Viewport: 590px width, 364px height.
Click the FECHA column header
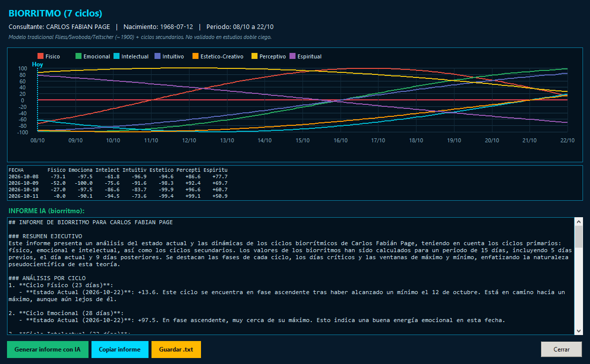point(16,170)
